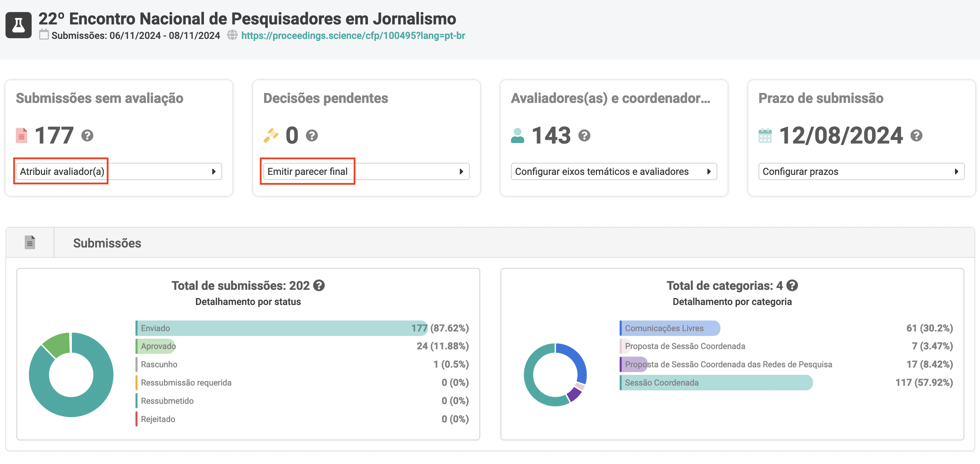Viewport: 980px width, 464px height.
Task: Click the calendar icon beside Submissões dates
Action: tap(44, 35)
